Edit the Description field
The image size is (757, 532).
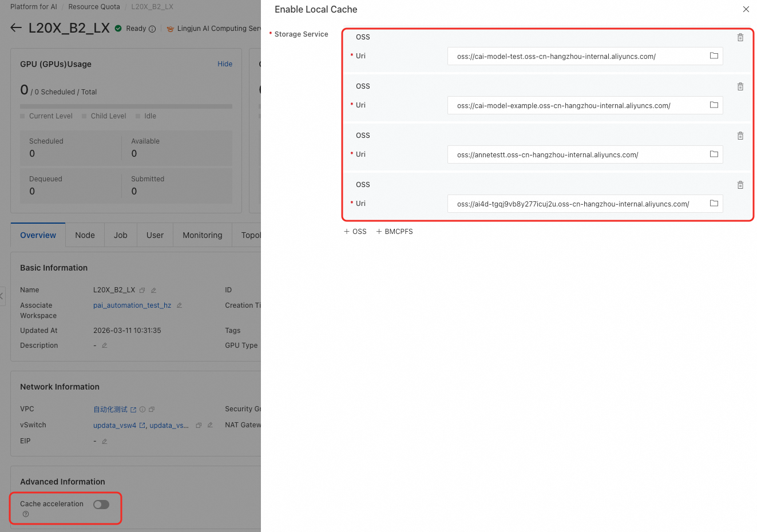104,346
